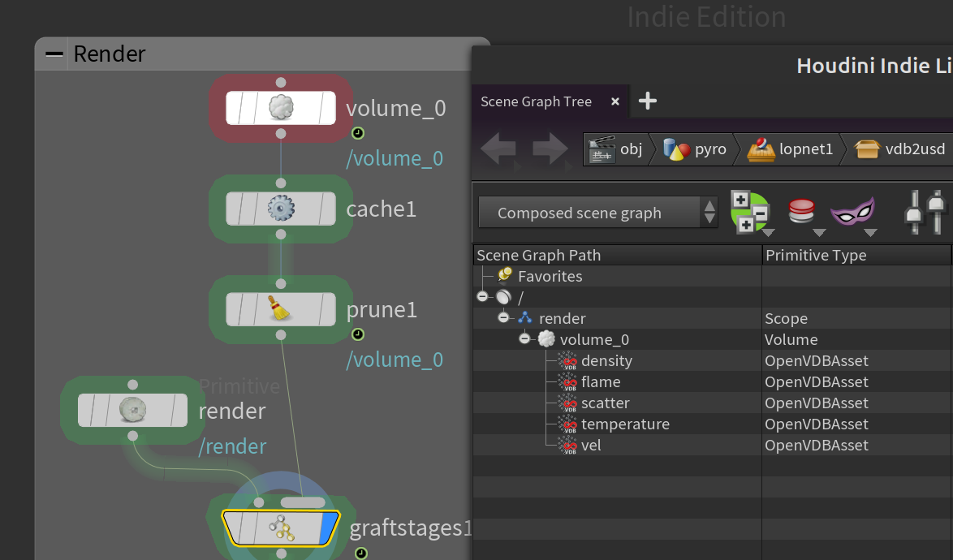Collapse the render scope in tree
953x560 pixels.
(x=503, y=317)
